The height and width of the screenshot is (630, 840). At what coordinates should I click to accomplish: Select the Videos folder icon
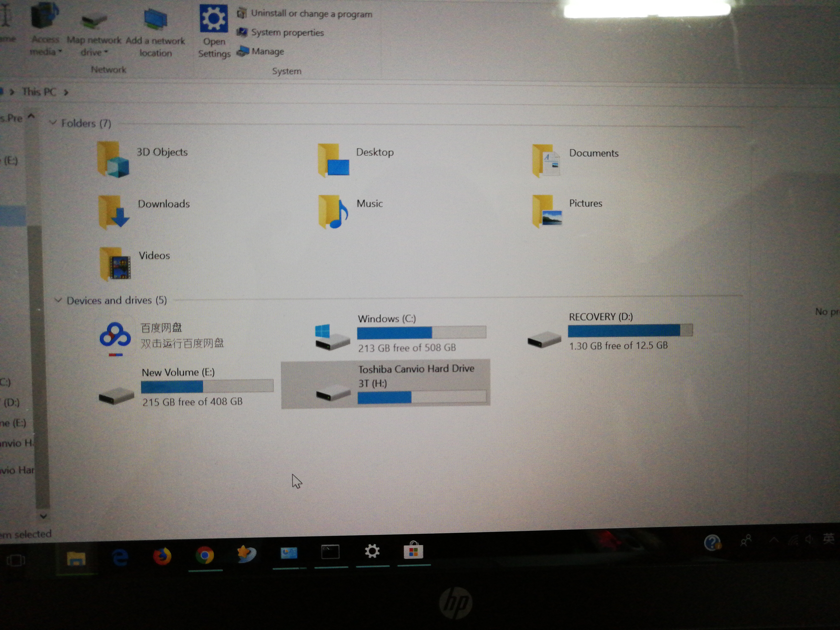point(115,264)
